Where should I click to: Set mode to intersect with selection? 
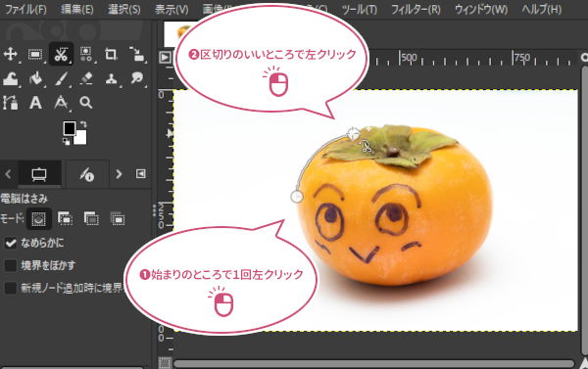pos(118,218)
